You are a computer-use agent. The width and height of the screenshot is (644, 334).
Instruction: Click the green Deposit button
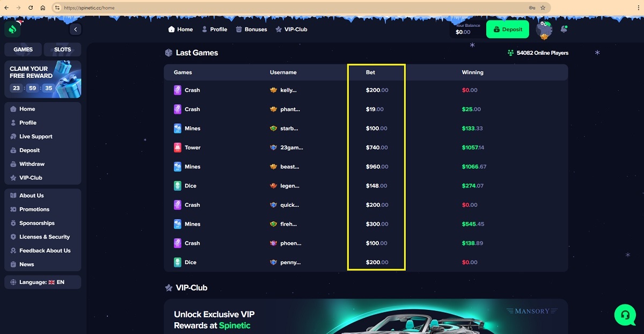tap(508, 30)
